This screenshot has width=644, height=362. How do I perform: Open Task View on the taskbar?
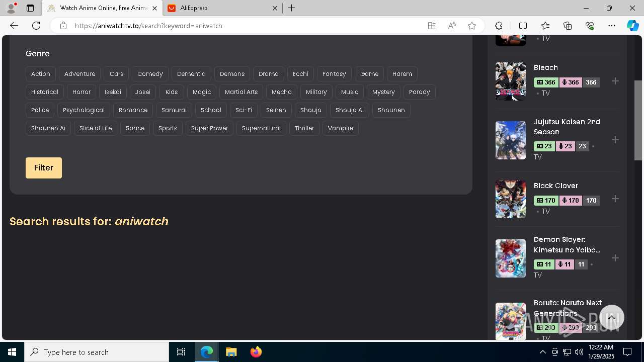pos(181,352)
